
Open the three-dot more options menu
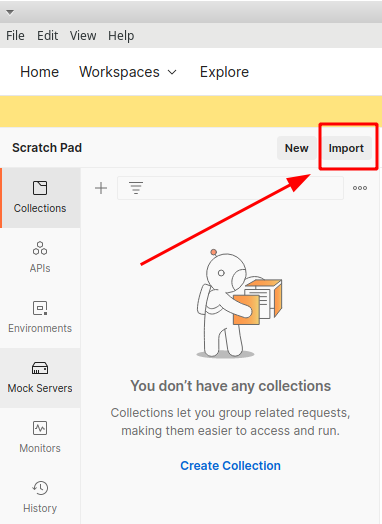pos(360,188)
